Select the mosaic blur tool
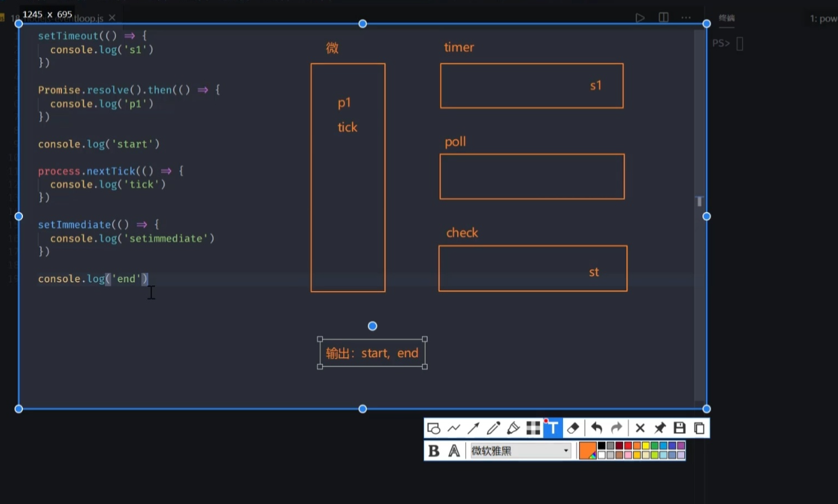This screenshot has height=504, width=838. [x=533, y=429]
